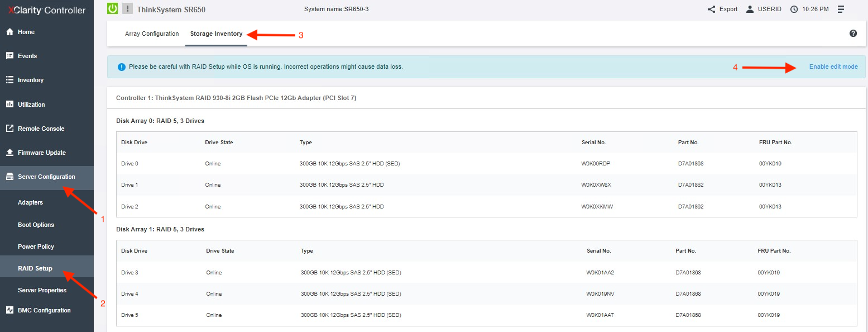Click the Online state of Drive 4
This screenshot has height=332, width=868.
point(214,293)
